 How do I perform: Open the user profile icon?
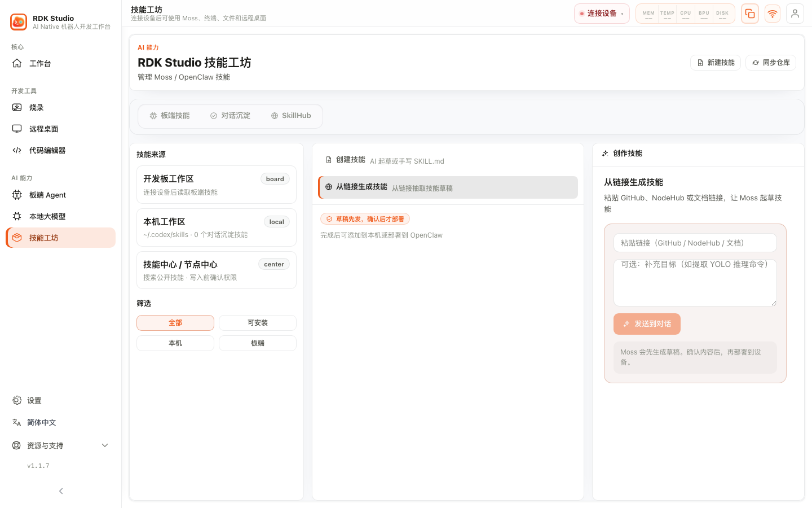coord(795,14)
